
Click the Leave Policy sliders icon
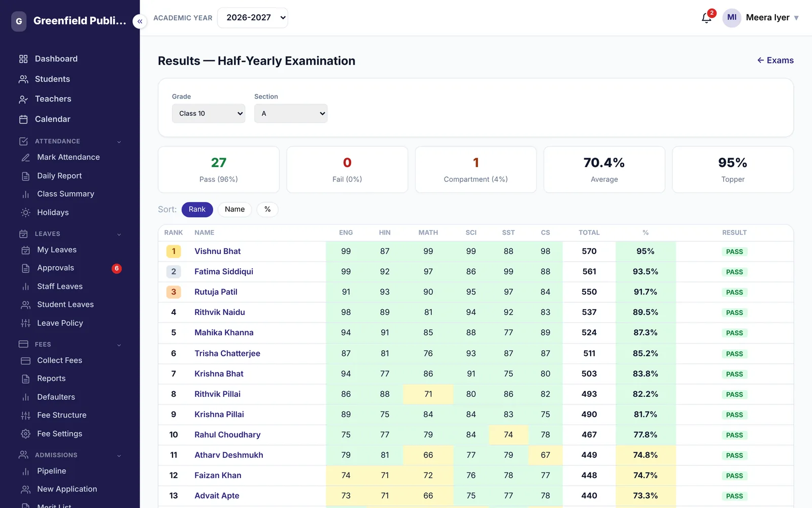pos(25,323)
